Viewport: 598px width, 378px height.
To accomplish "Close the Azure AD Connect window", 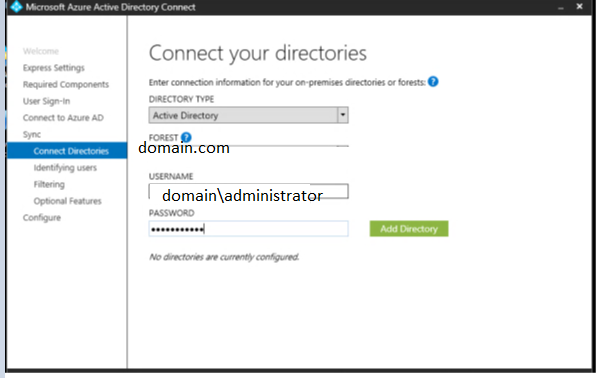I will 579,6.
